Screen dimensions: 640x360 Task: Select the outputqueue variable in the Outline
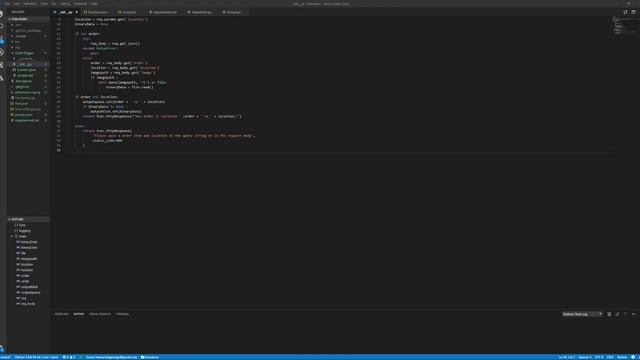pyautogui.click(x=28, y=293)
